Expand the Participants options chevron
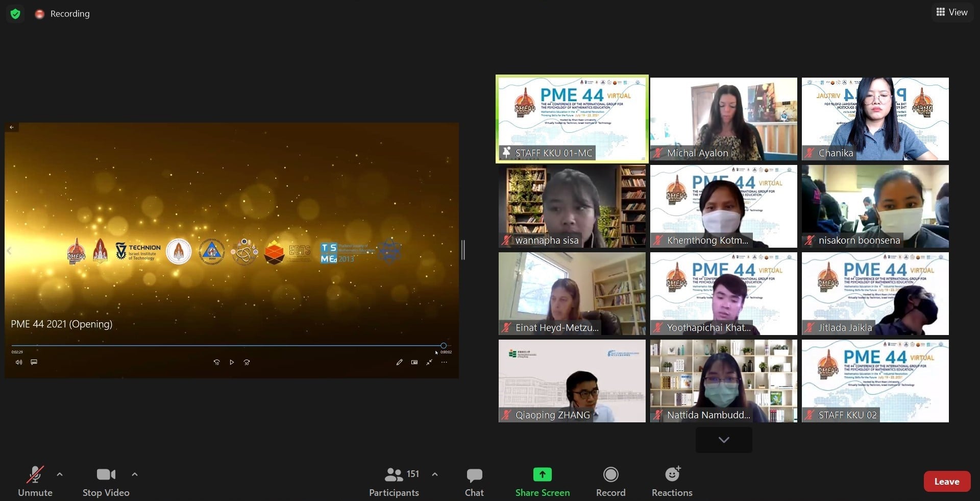980x501 pixels. tap(435, 474)
